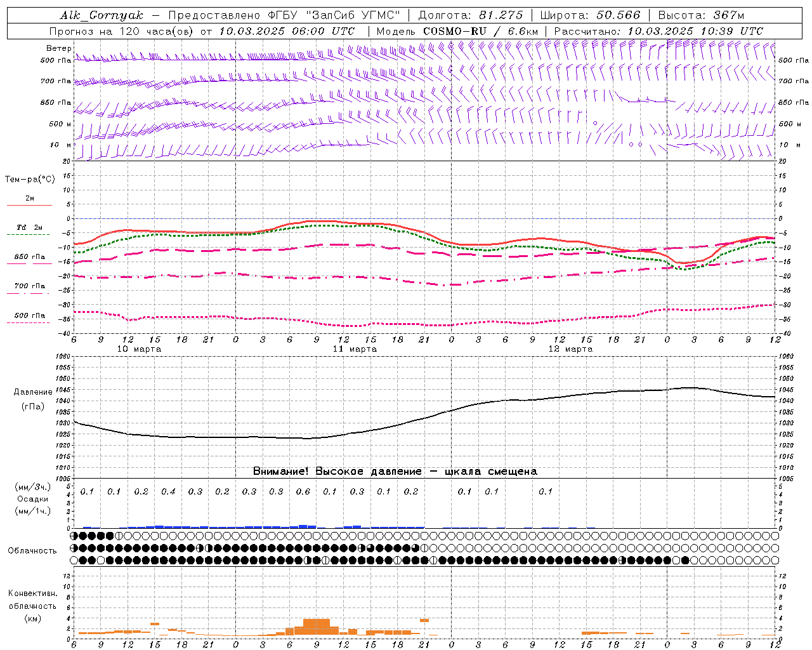Image resolution: width=812 pixels, height=650 pixels.
Task: Click the date label 11 марта
Action: pyautogui.click(x=355, y=349)
